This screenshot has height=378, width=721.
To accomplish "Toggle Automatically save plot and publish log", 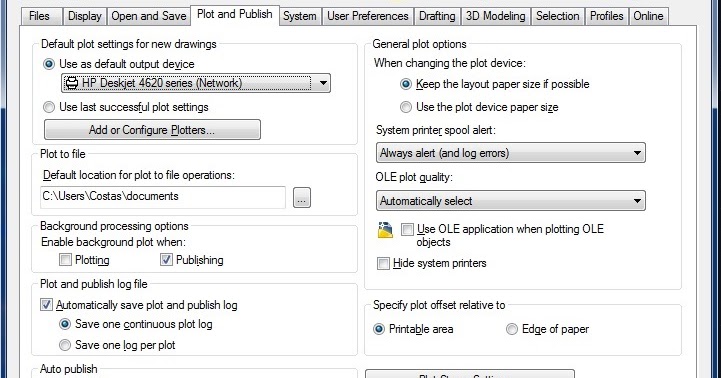I will [x=46, y=305].
